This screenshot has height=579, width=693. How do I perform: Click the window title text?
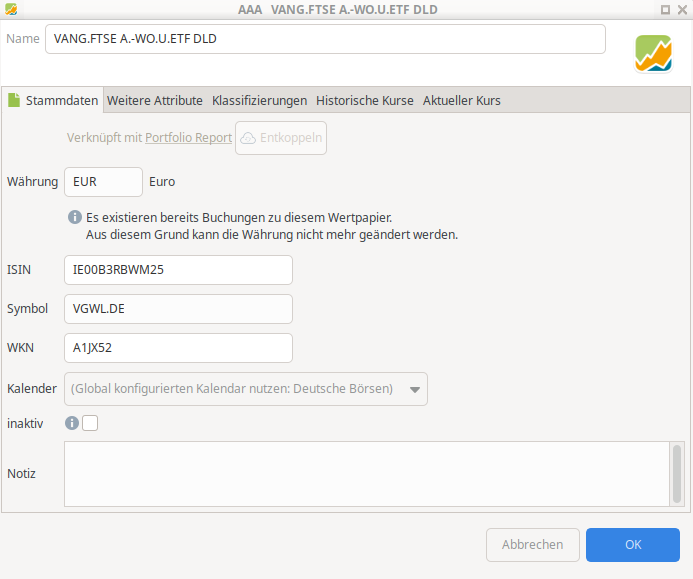pos(338,9)
